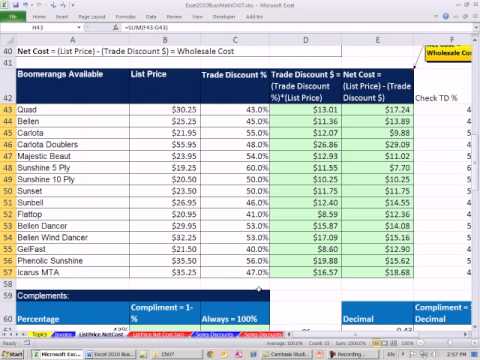Click the Insert Function fx icon
This screenshot has width=480, height=360.
(x=116, y=27)
